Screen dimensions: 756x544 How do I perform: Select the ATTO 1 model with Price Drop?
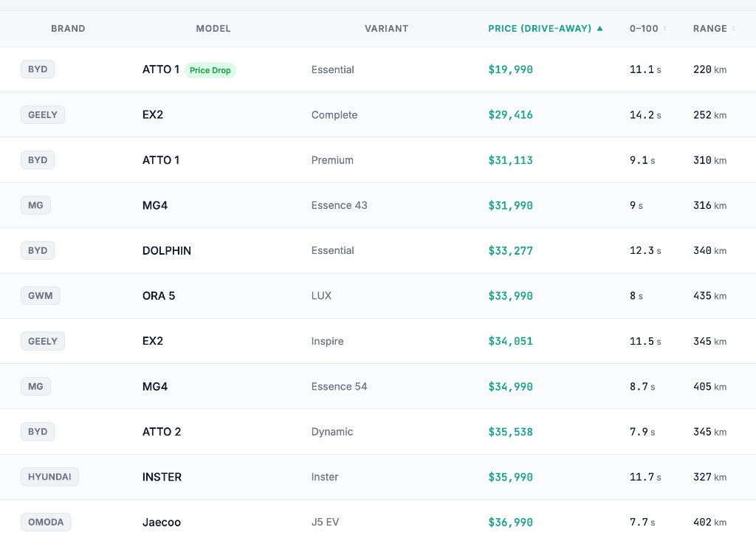[x=161, y=69]
